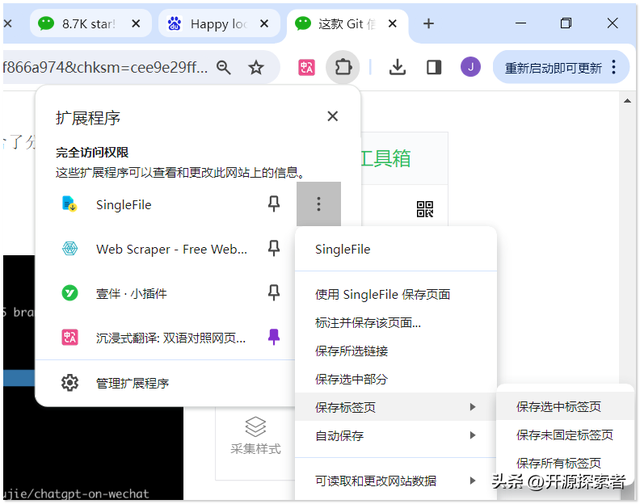Close the 这款 Git tab

392,24
